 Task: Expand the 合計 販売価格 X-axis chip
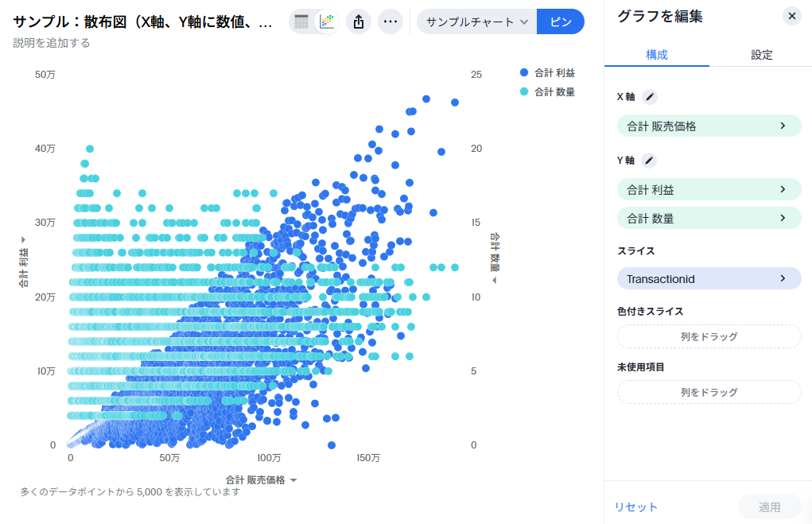click(x=709, y=126)
